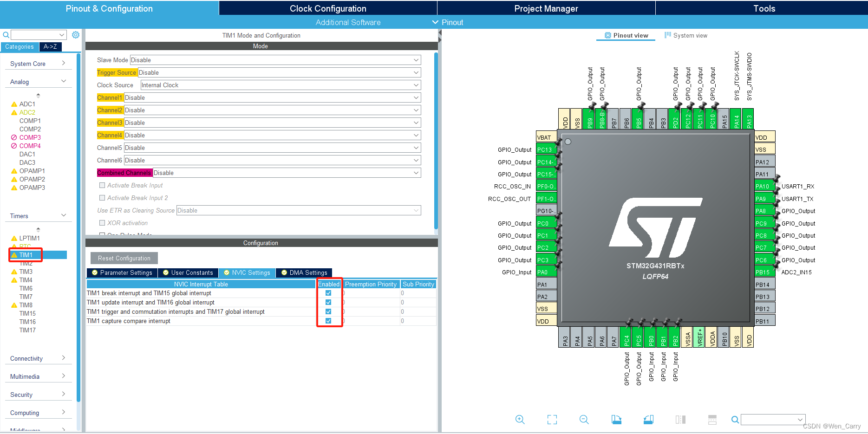Open the Project Manager tab

[x=546, y=8]
